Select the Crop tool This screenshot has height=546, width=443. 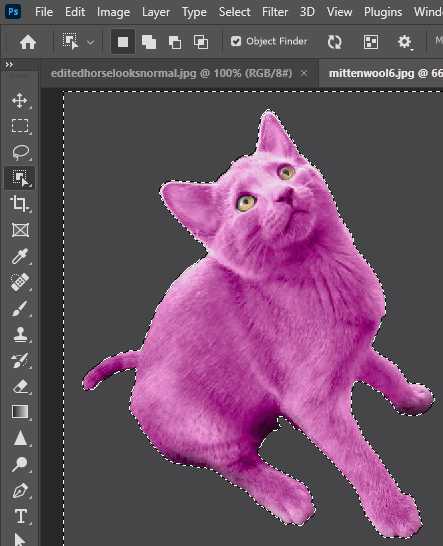point(20,204)
